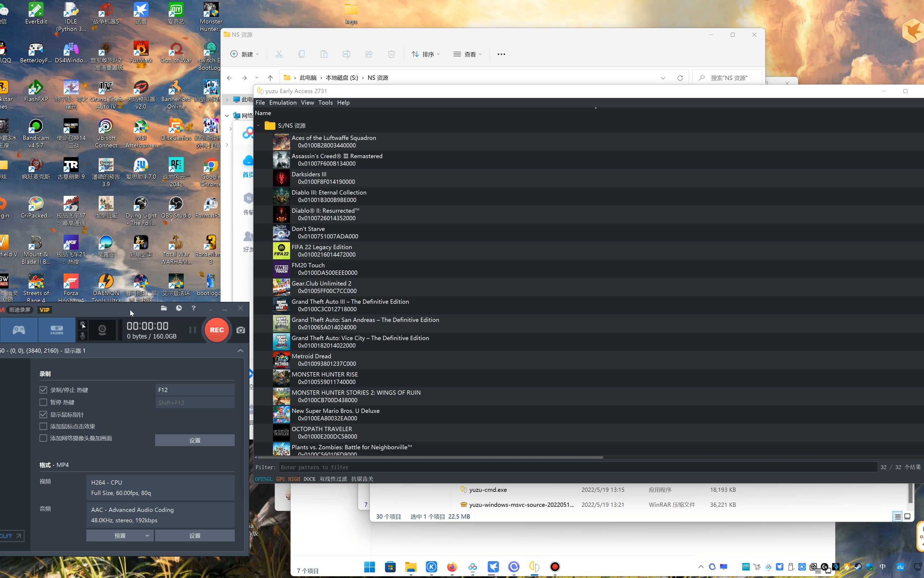Open the 查看 view dropdown in Explorer
924x578 pixels.
click(467, 54)
